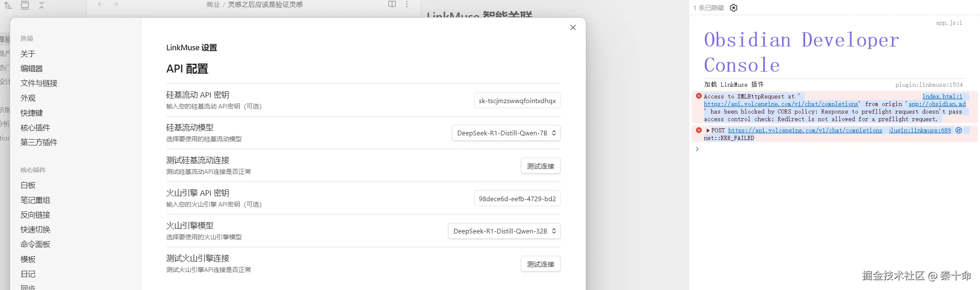
Task: Open the volcengine URL link in CORS error
Action: [781, 104]
